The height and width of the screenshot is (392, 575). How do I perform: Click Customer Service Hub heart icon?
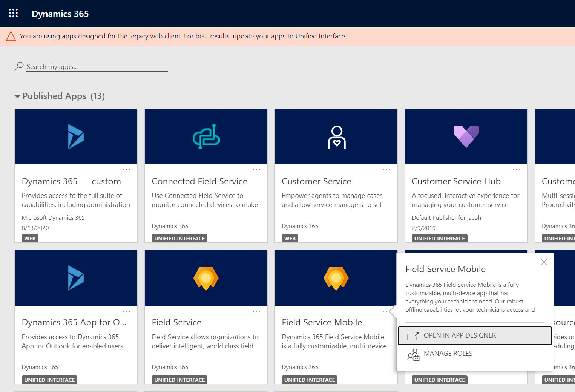(466, 136)
